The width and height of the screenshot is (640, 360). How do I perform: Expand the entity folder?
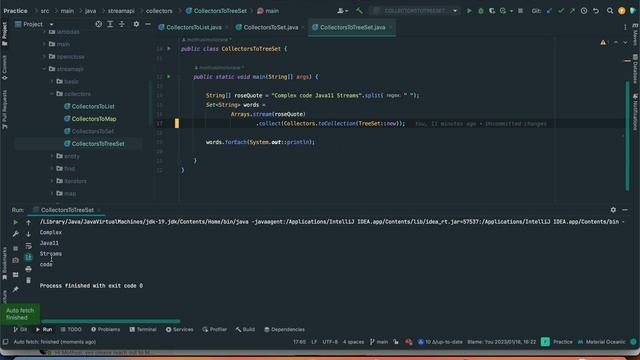pos(52,156)
